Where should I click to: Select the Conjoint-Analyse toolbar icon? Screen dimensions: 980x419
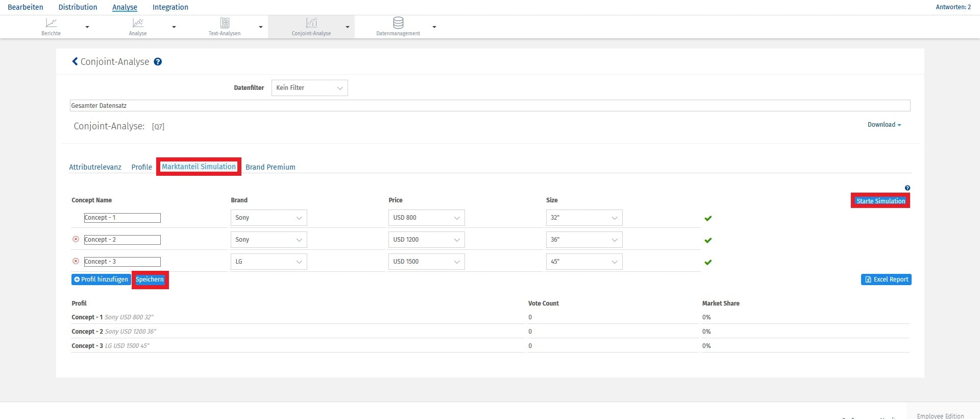coord(311,23)
